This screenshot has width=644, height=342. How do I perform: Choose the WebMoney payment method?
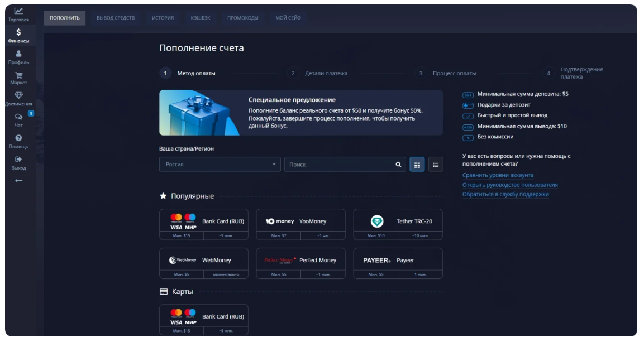coord(204,263)
